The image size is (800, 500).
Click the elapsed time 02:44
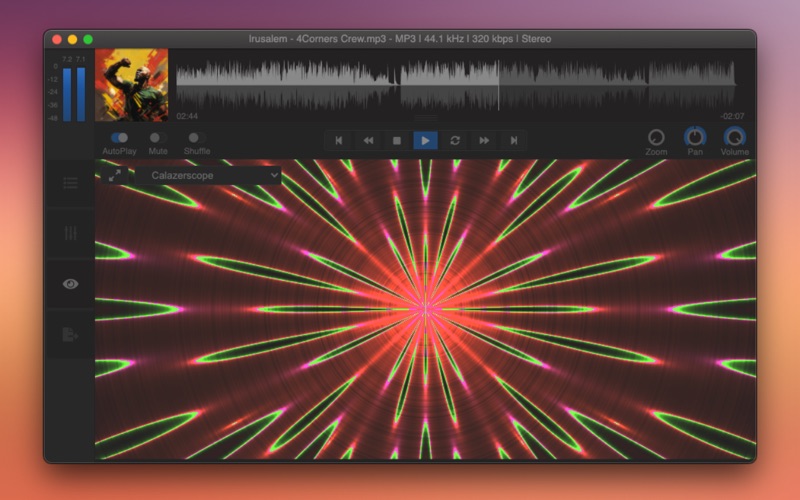point(187,116)
